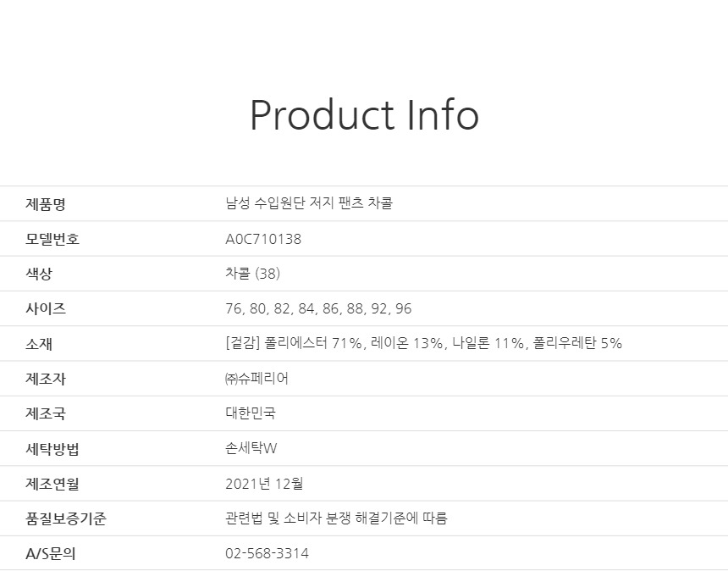Click manufacturer ㈜슈페리어
This screenshot has height=571, width=728.
click(256, 378)
